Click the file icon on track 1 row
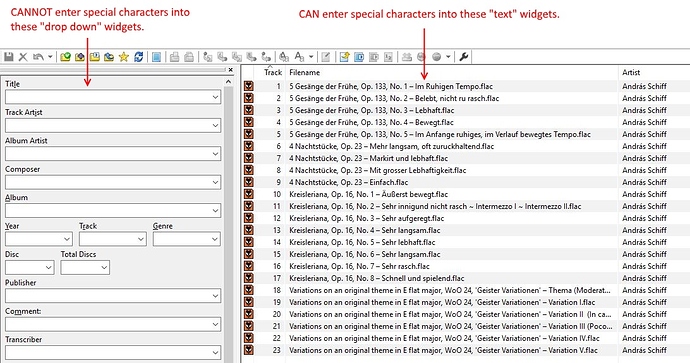Image resolution: width=690 pixels, height=363 pixels. point(249,86)
